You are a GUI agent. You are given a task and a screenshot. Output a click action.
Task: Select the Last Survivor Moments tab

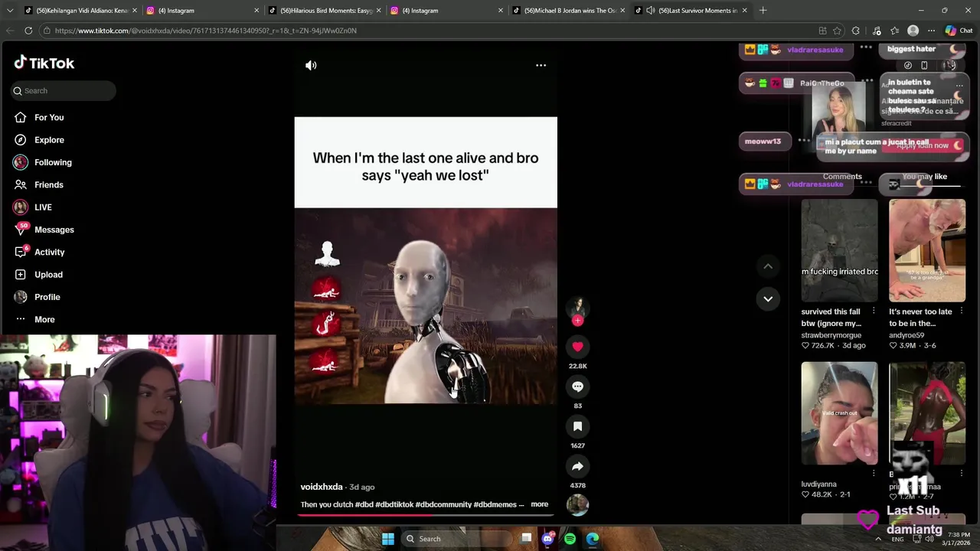click(691, 11)
